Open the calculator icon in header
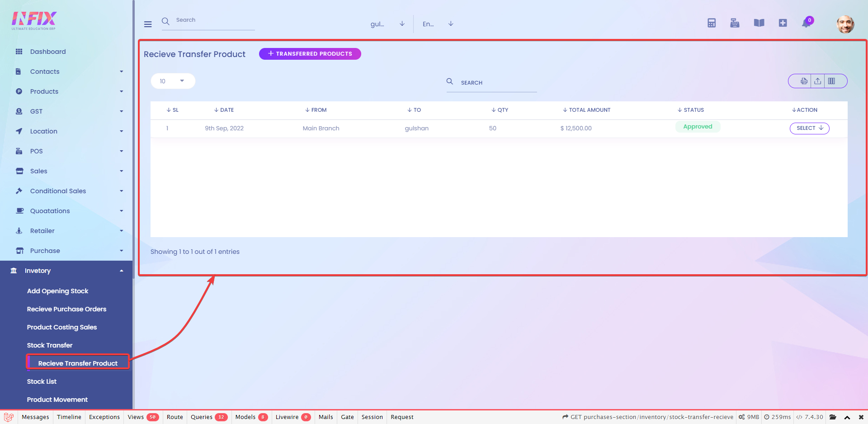Viewport: 868px width, 424px height. click(712, 23)
